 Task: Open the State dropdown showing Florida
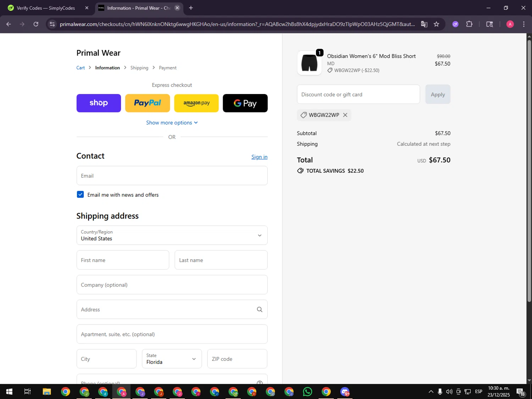[x=172, y=359]
